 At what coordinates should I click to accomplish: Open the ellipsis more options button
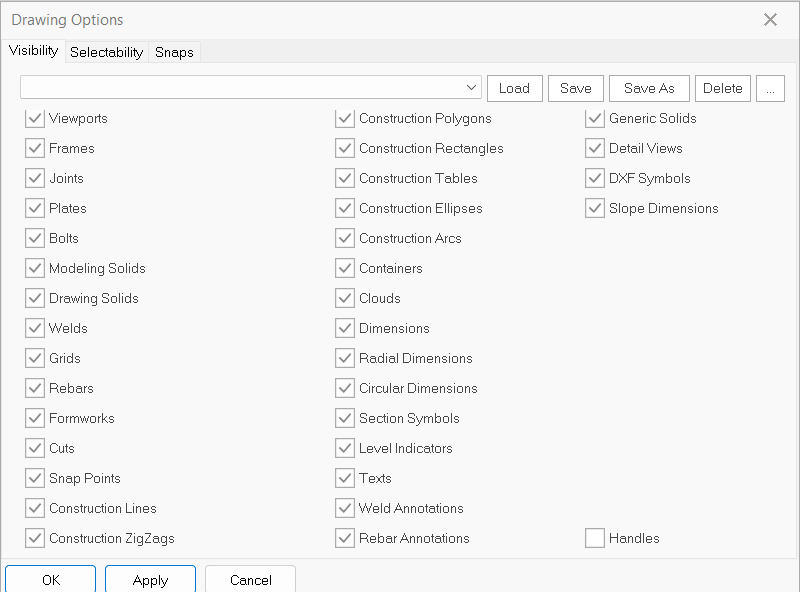click(769, 88)
